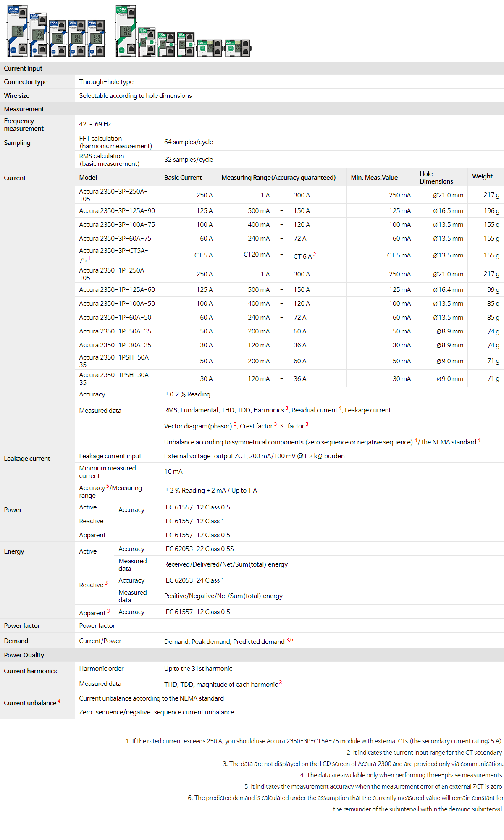The width and height of the screenshot is (504, 840).
Task: Click the 'IEC 62053-22 Class 0.5S' value
Action: click(199, 549)
